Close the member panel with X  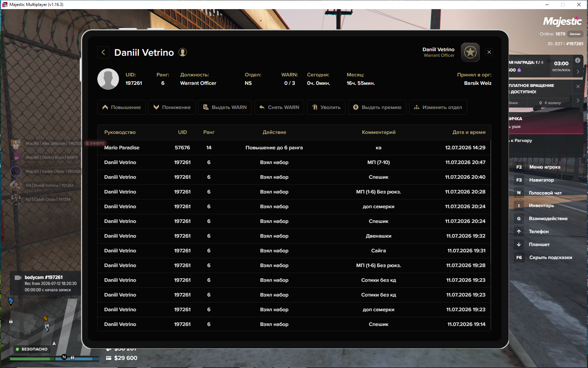pos(489,52)
